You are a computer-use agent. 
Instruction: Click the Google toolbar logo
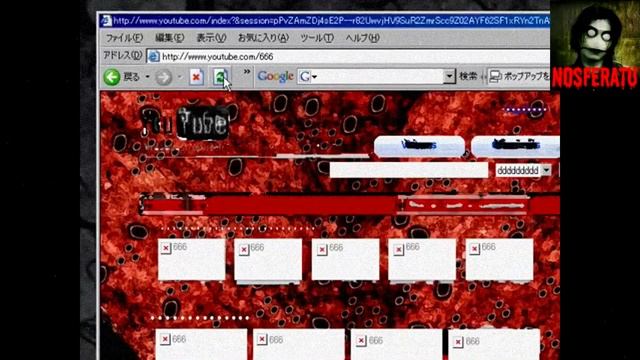276,76
